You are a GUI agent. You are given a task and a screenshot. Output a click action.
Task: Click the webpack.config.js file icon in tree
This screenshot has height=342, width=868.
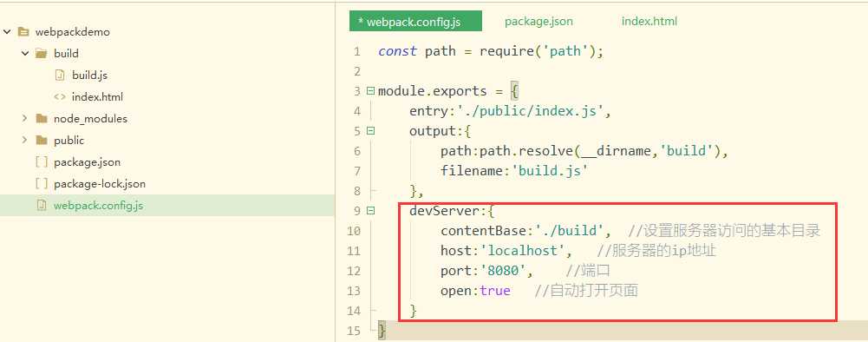(41, 205)
